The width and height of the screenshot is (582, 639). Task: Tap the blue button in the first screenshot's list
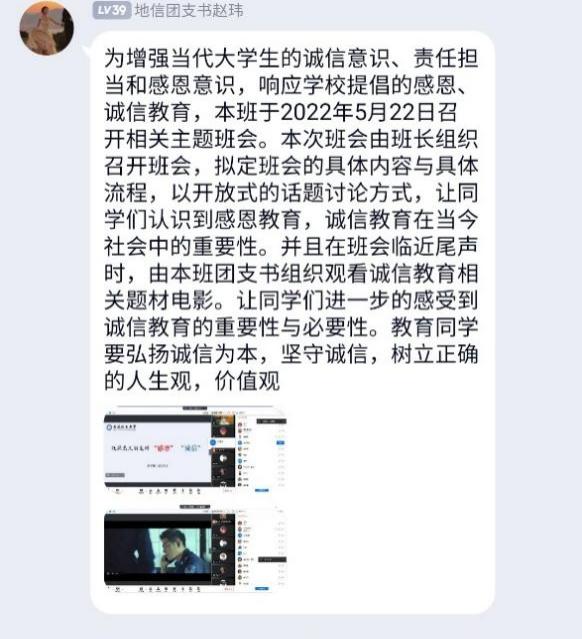point(281,442)
